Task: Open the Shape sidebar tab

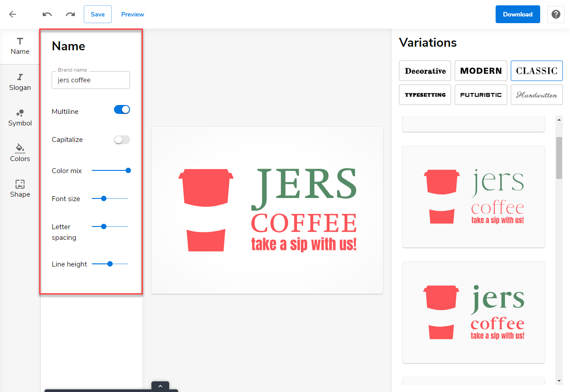Action: pyautogui.click(x=20, y=189)
